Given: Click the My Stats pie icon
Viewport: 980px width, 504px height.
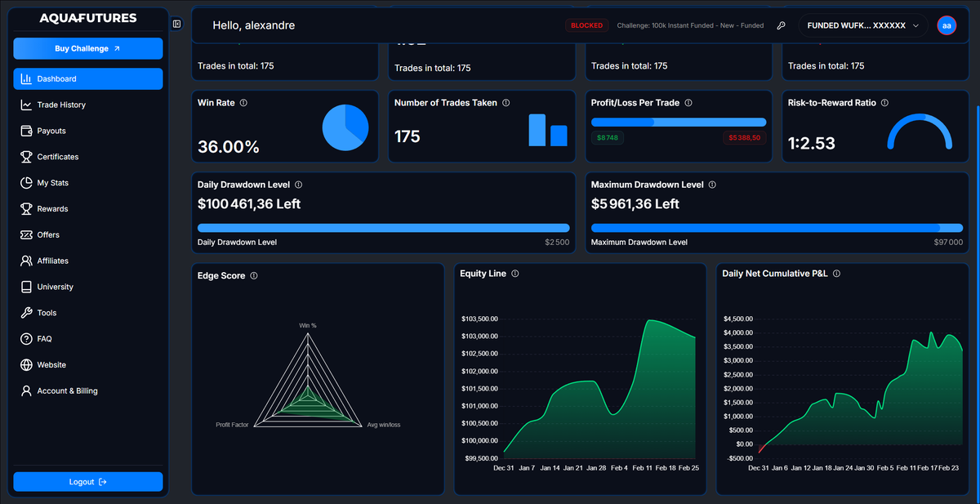Looking at the screenshot, I should pyautogui.click(x=26, y=183).
